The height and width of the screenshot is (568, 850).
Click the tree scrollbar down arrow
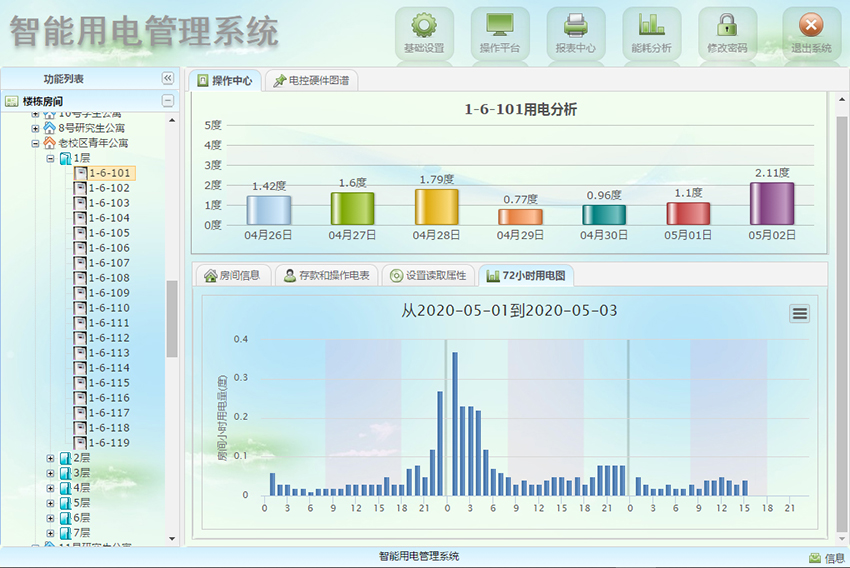[x=171, y=539]
